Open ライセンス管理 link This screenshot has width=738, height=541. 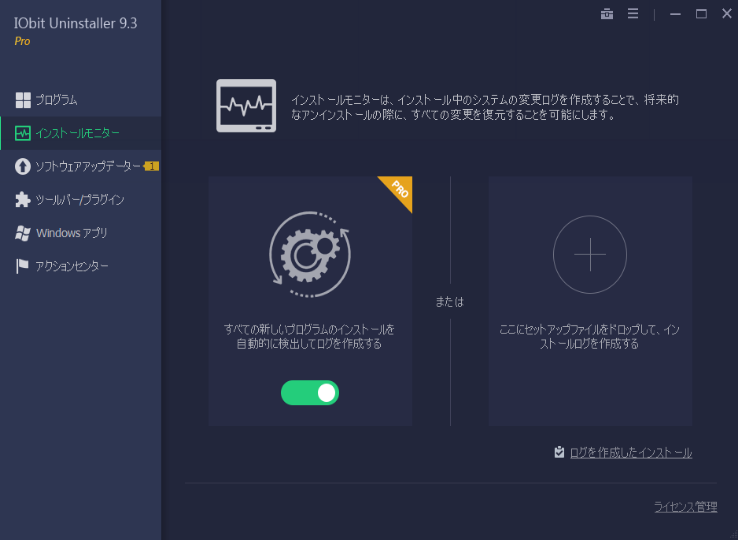(686, 507)
